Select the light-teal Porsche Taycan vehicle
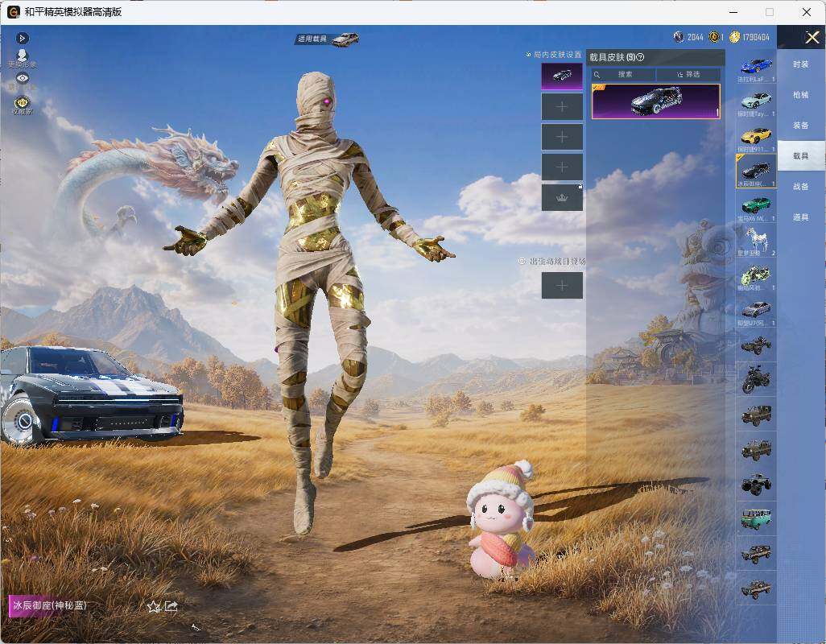 pyautogui.click(x=756, y=103)
